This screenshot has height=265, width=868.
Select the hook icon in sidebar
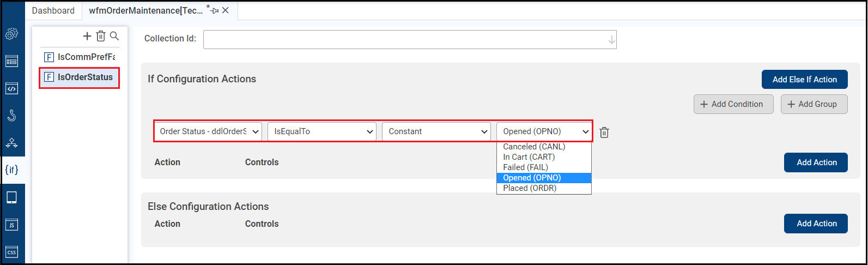[11, 116]
